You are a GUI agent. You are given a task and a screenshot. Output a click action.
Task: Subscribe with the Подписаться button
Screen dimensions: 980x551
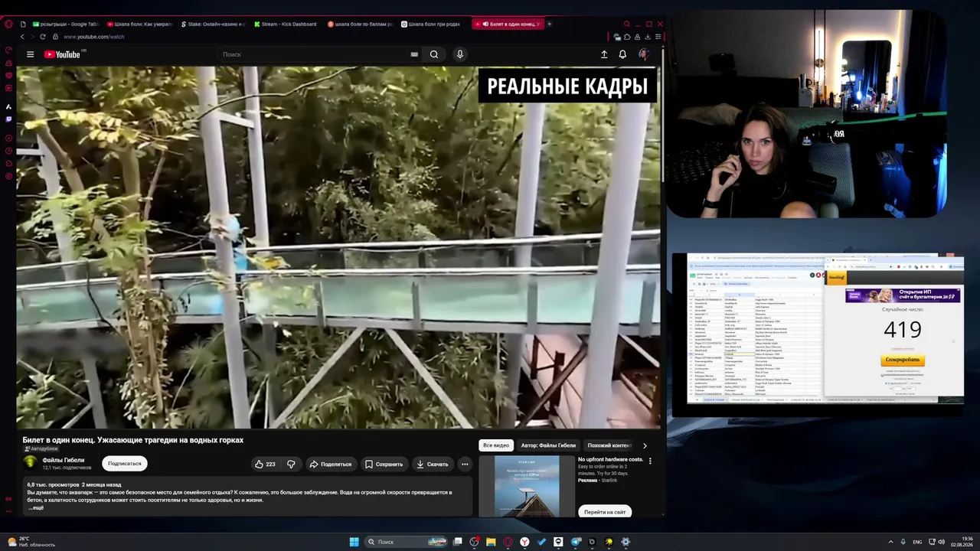click(125, 463)
